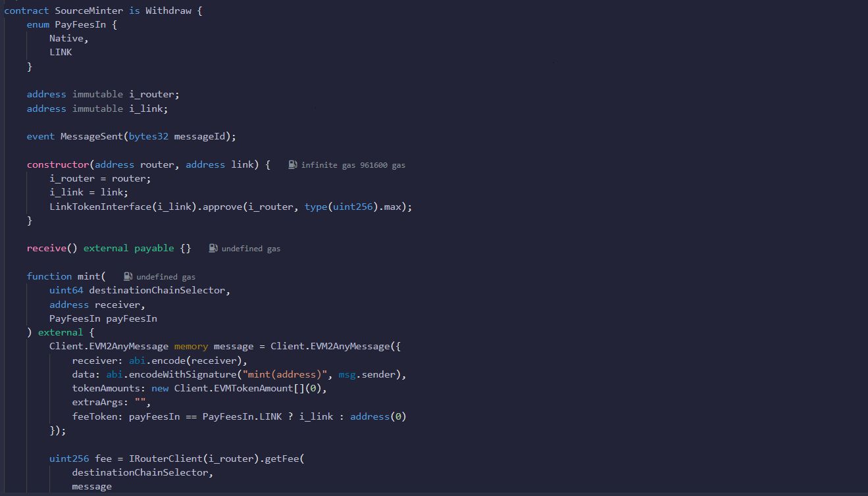
Task: Click 'i_router;' in the immutable declaration
Action: 154,95
